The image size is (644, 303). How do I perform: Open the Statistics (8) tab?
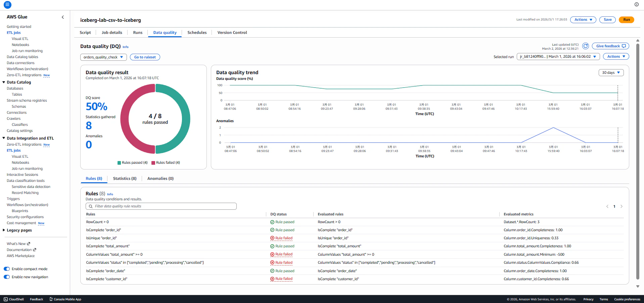pos(125,179)
